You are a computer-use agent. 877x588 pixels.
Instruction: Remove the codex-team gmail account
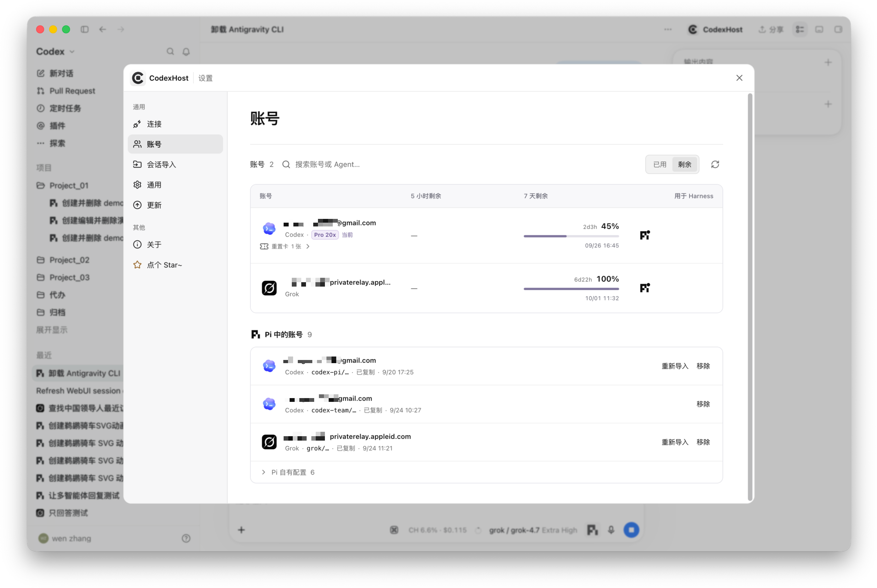pos(703,404)
